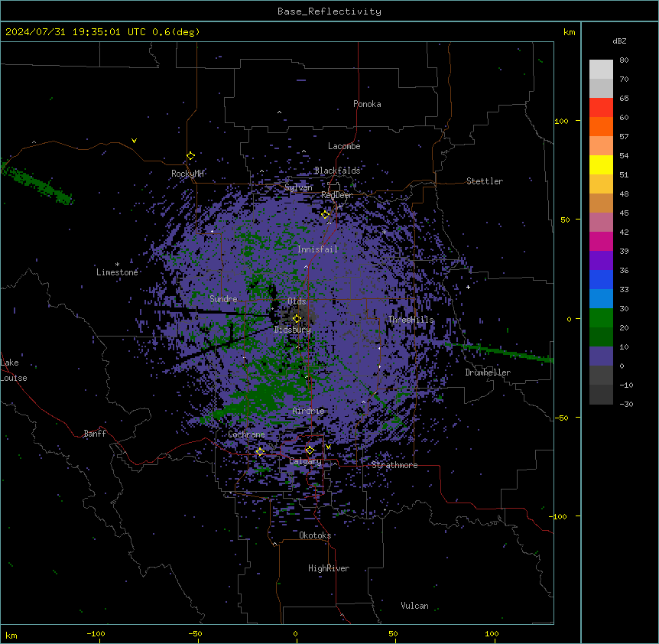Click the RockyMH town label
The height and width of the screenshot is (644, 659).
(187, 173)
